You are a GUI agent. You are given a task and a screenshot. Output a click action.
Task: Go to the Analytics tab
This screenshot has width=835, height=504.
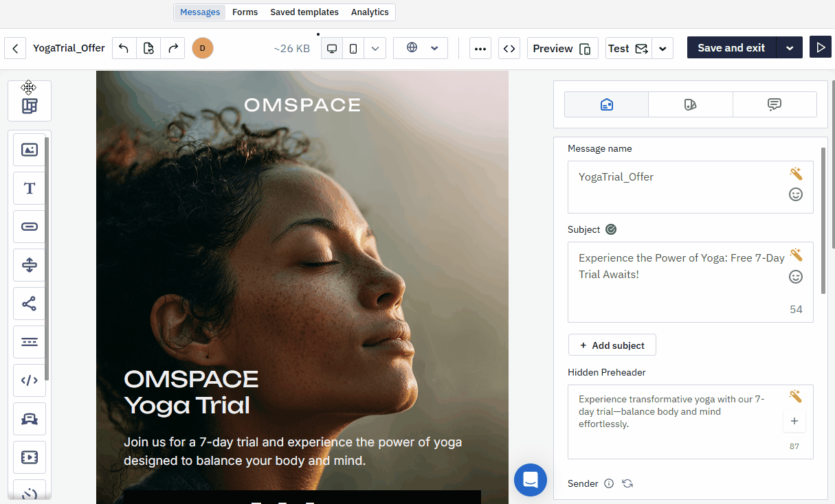tap(370, 12)
